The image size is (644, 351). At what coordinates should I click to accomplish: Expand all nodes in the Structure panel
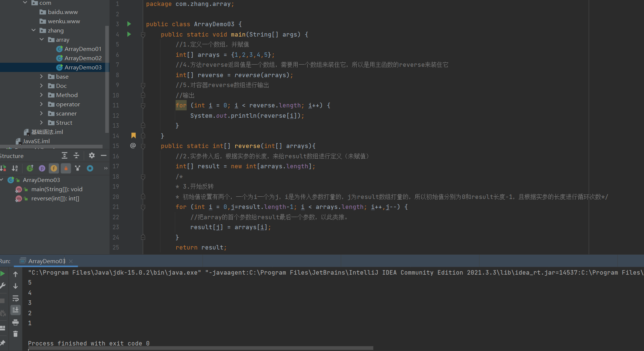coord(65,155)
